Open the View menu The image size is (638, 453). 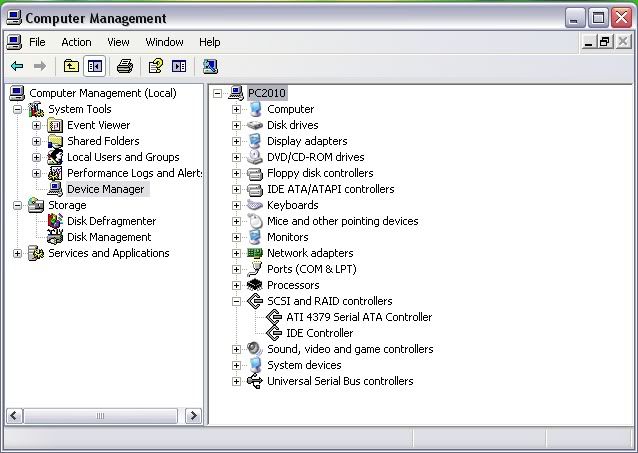(118, 42)
